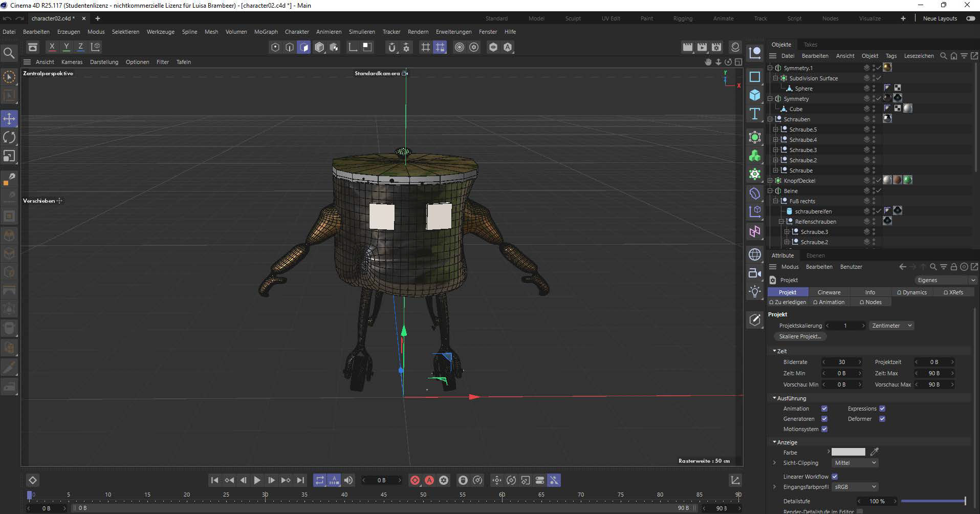Viewport: 980px width, 514px height.
Task: Select the Scale tool in left toolbar
Action: (x=9, y=156)
